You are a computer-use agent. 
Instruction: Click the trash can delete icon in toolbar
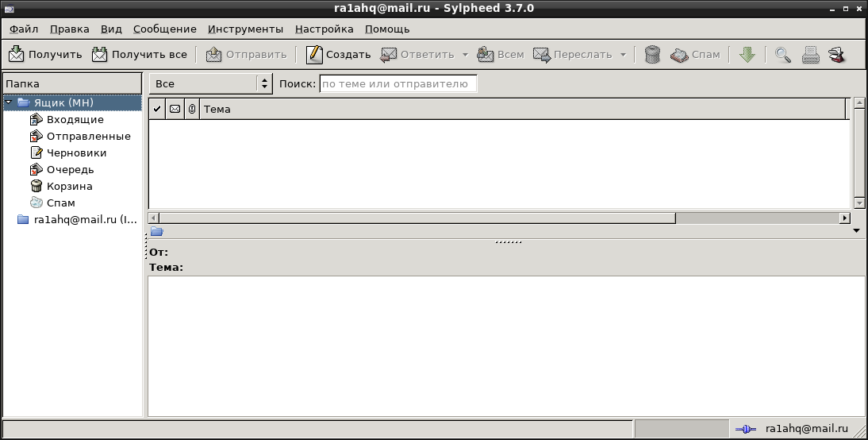point(653,54)
